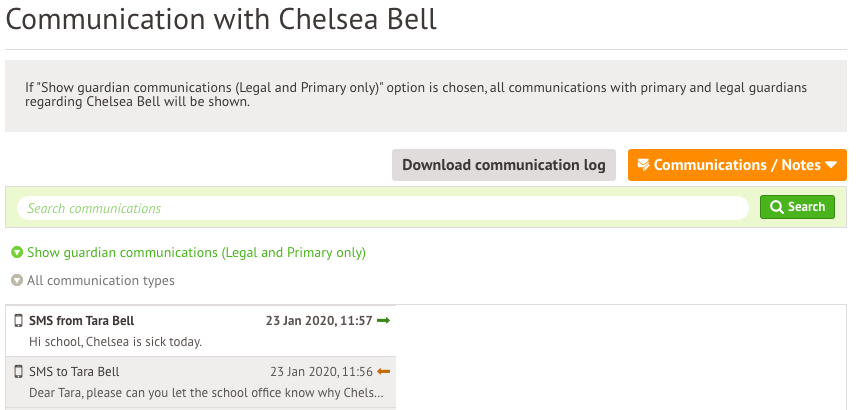Focus the Search communications input field
This screenshot has width=857, height=410.
[x=382, y=208]
